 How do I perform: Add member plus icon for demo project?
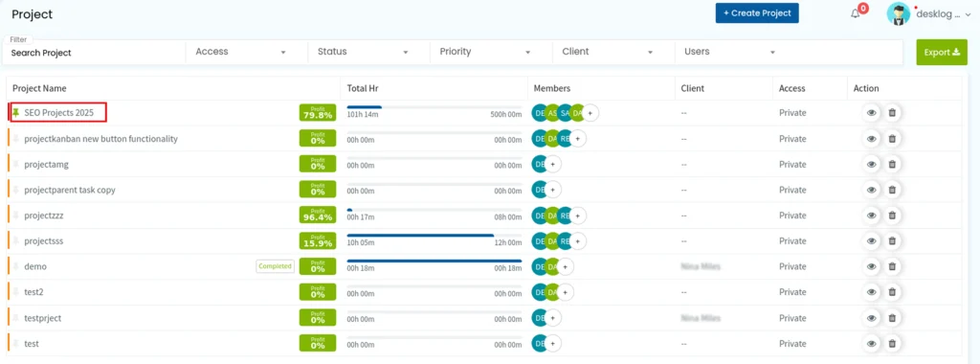point(566,266)
